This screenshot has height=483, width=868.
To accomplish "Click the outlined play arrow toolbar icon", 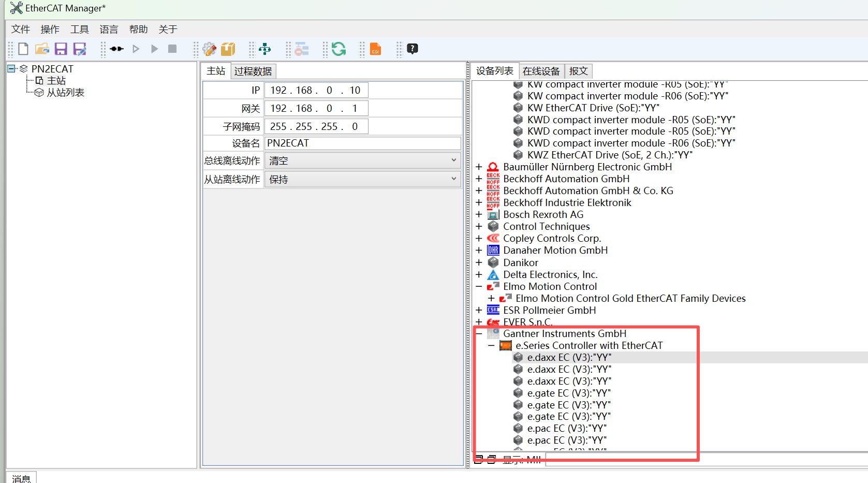I will coord(136,49).
